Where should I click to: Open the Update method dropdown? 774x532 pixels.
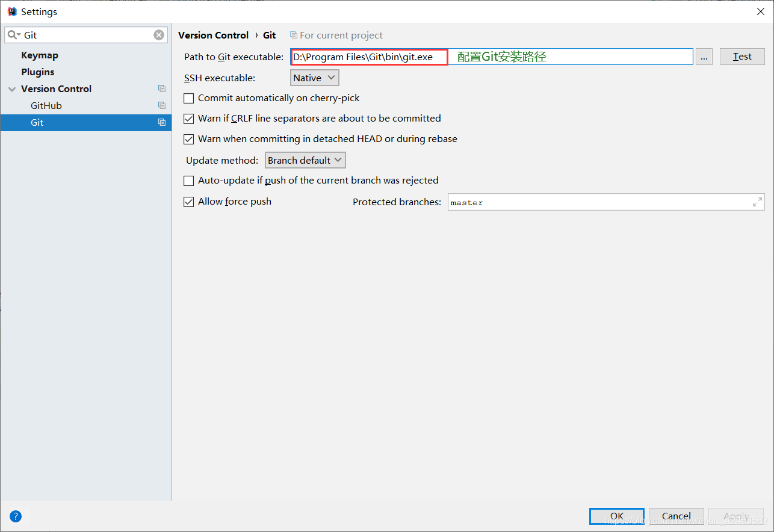306,160
